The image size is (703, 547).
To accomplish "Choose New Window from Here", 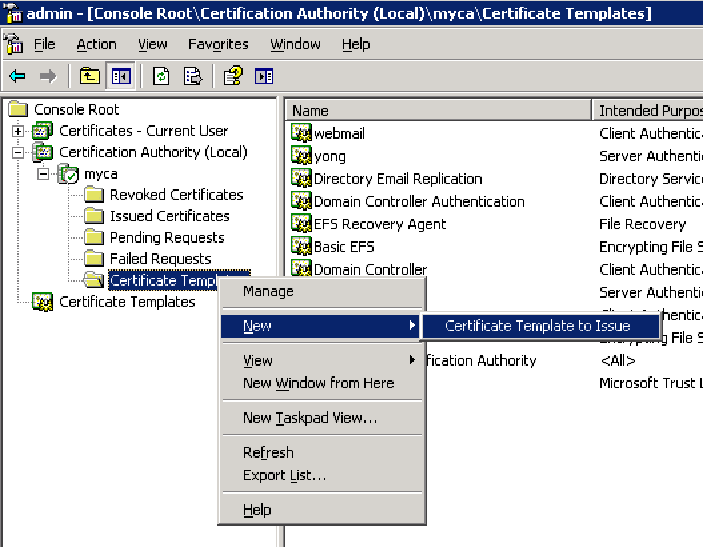I will pos(321,383).
